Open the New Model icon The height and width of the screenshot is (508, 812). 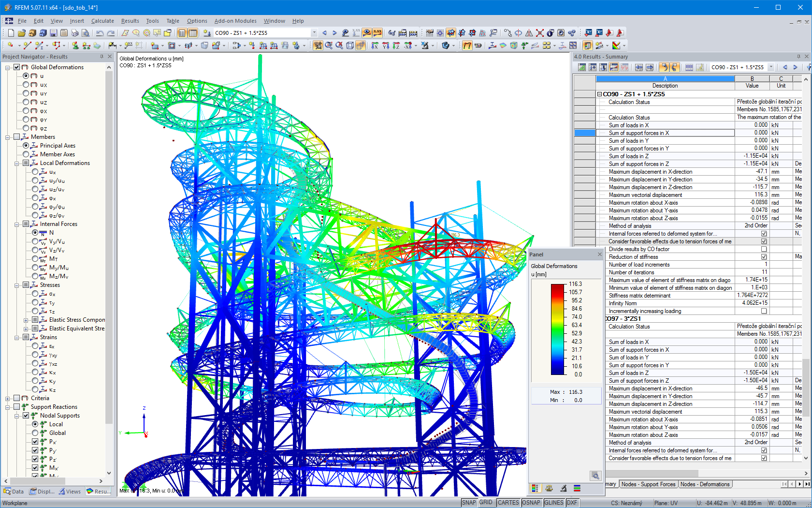click(11, 33)
